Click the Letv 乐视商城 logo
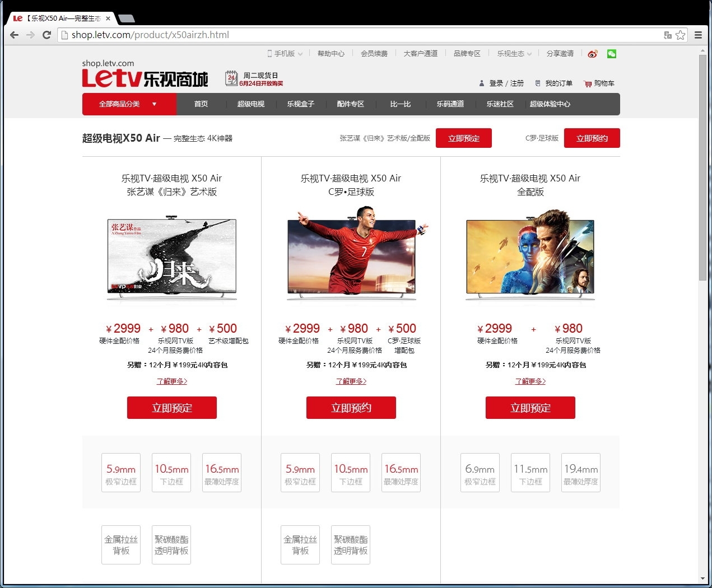Viewport: 712px width, 588px height. [145, 78]
